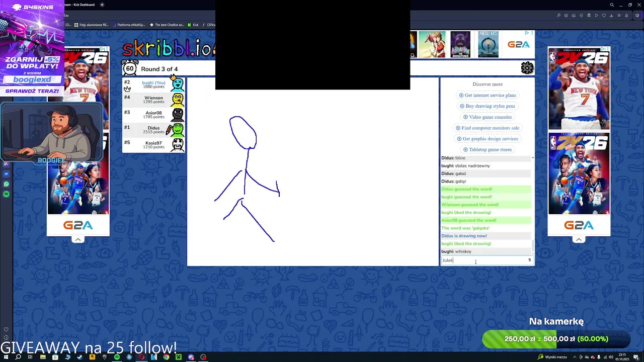Show hidden system tray icons
The height and width of the screenshot is (362, 644).
point(574,357)
